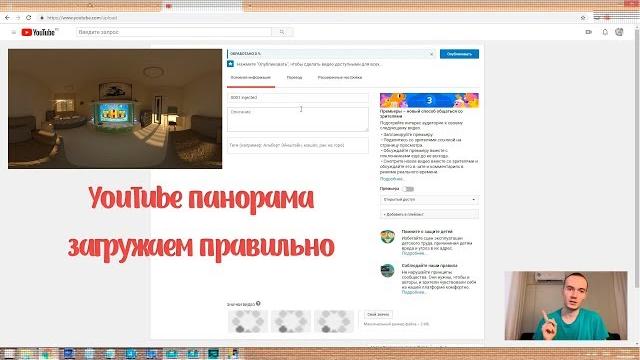
Task: Open help icon next to 'Значки видео'
Action: 258,303
